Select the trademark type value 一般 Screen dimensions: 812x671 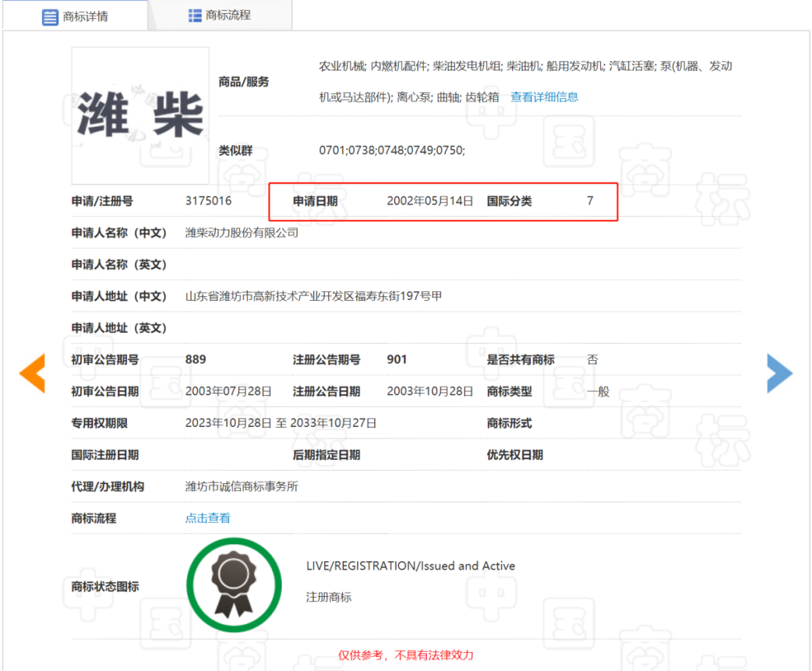(x=598, y=392)
